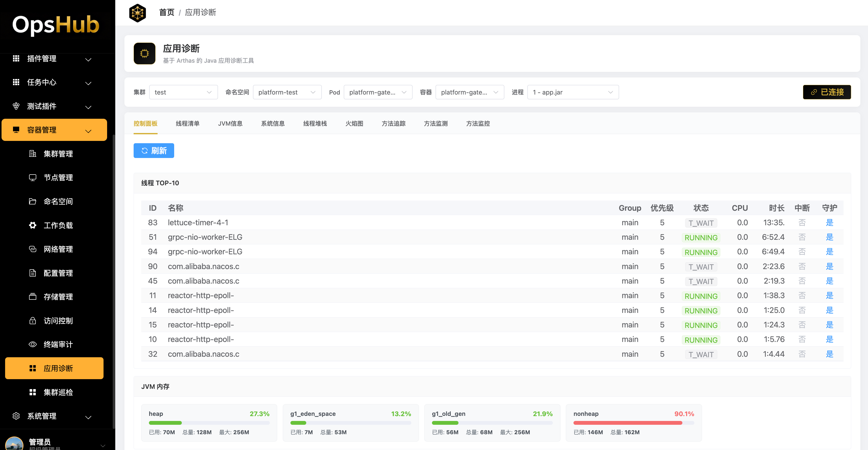Screen dimensions: 868x450
Task: Click the 终端审计 eye icon
Action: click(x=33, y=345)
